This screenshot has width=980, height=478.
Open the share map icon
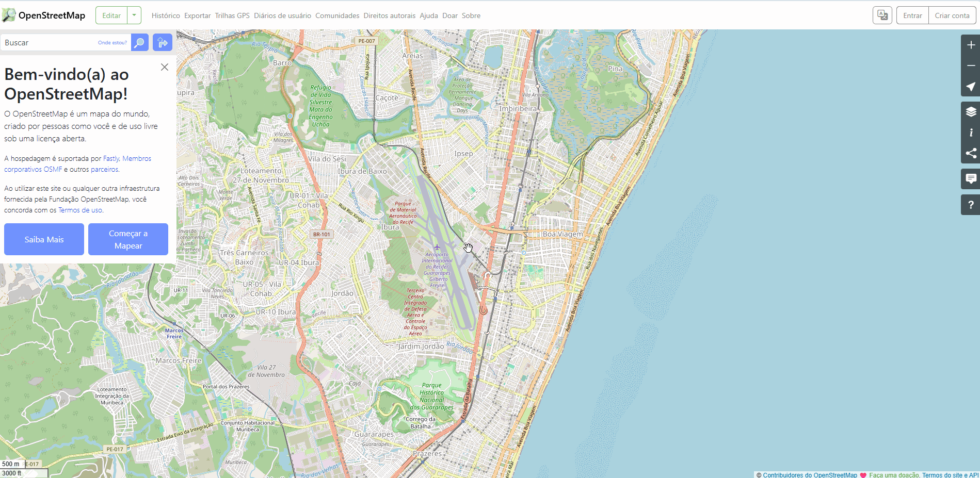coord(970,153)
